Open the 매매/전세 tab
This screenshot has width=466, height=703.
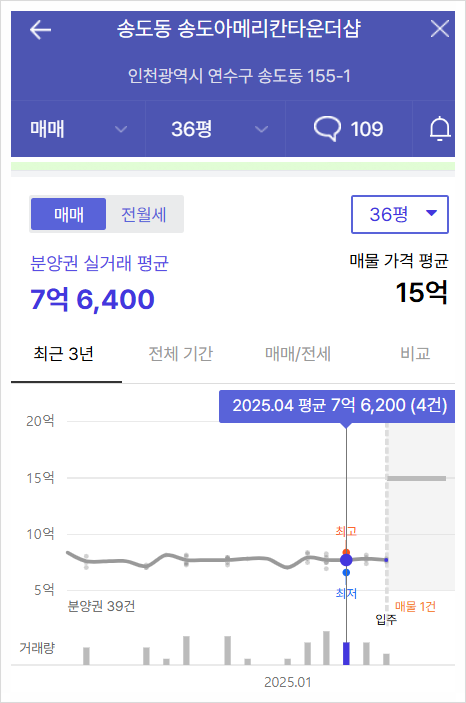298,354
